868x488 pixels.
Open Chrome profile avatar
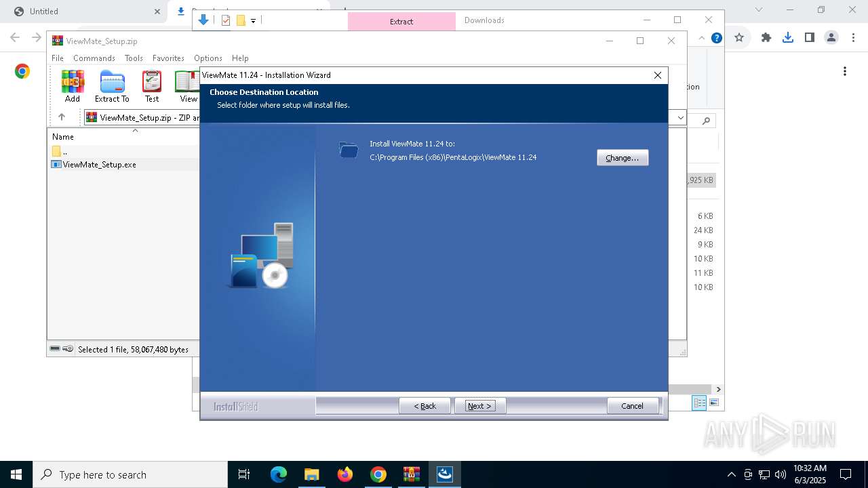click(831, 38)
